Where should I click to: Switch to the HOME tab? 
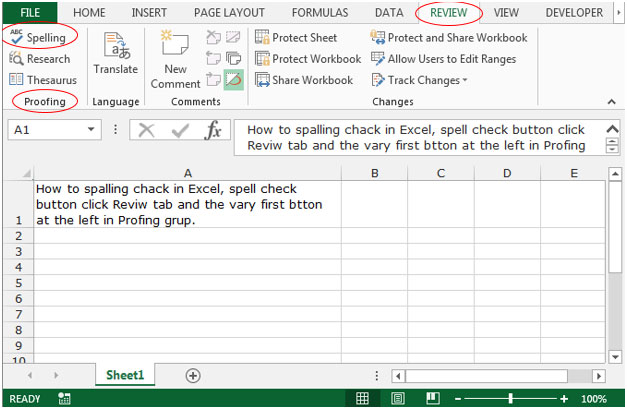[x=89, y=13]
